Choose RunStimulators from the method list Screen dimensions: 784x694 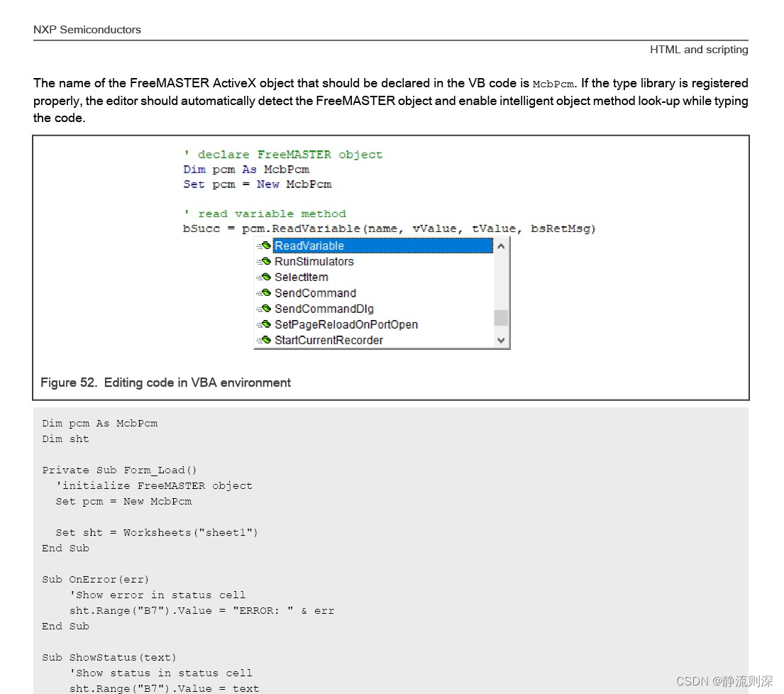[314, 262]
